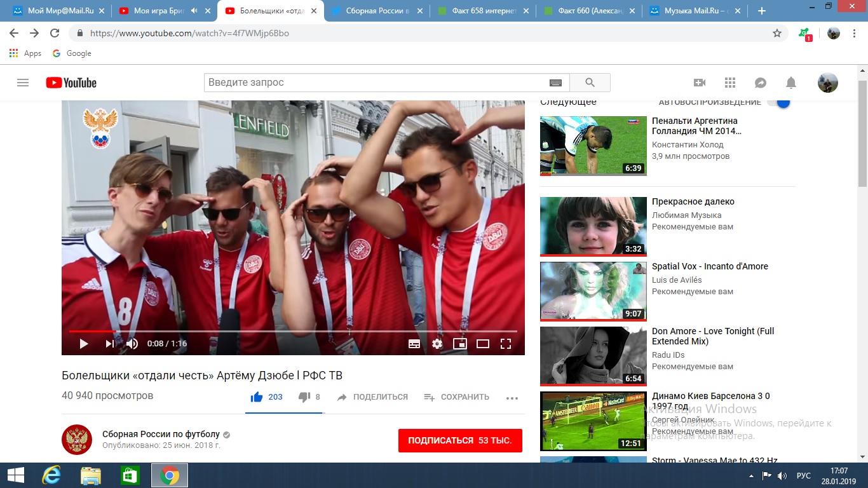Image resolution: width=868 pixels, height=488 pixels.
Task: Open Windows Store from taskbar
Action: coord(130,475)
